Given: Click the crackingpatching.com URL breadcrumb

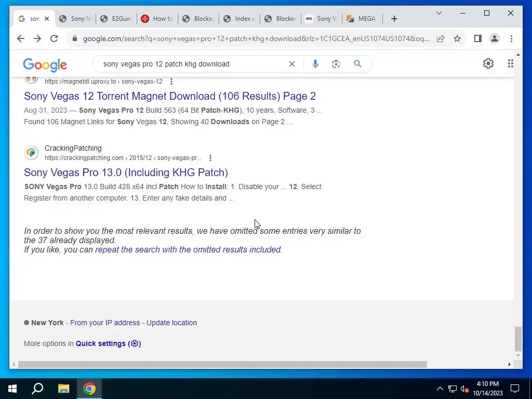Looking at the screenshot, I should click(123, 158).
